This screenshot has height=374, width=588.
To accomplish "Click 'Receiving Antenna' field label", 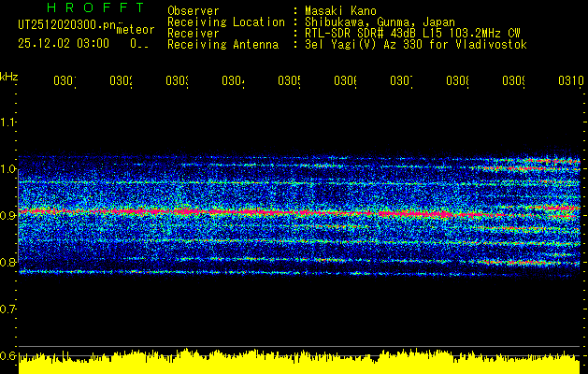I will tap(222, 45).
